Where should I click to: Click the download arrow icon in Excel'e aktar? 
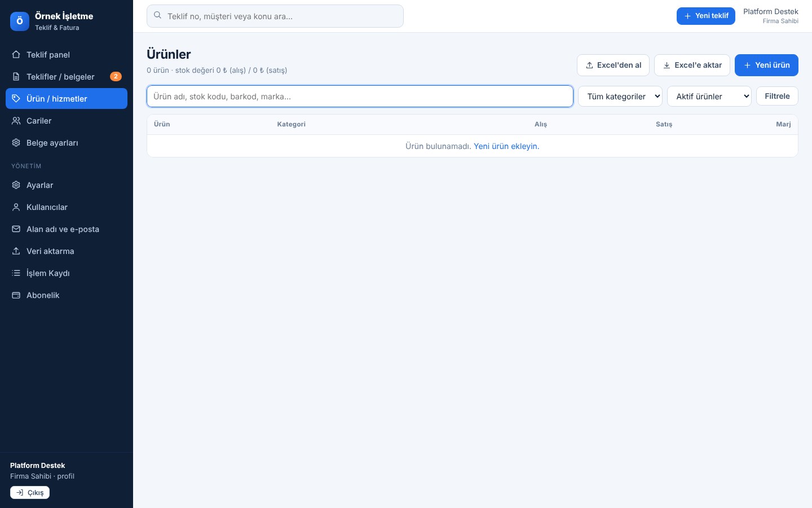tap(667, 65)
